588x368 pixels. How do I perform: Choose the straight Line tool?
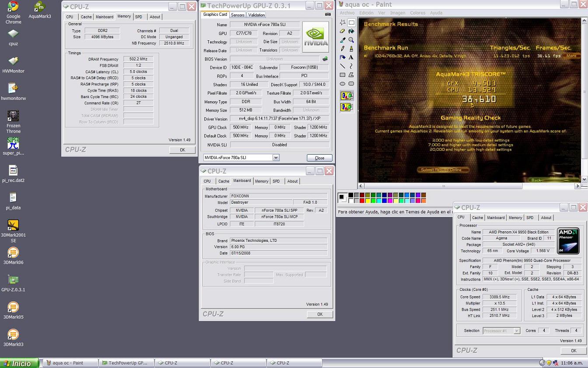tap(343, 66)
